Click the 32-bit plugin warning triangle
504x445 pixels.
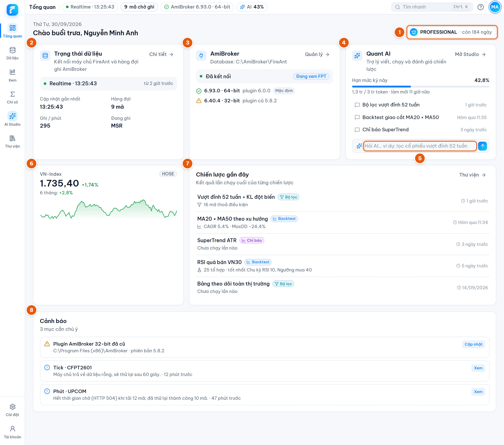199,101
